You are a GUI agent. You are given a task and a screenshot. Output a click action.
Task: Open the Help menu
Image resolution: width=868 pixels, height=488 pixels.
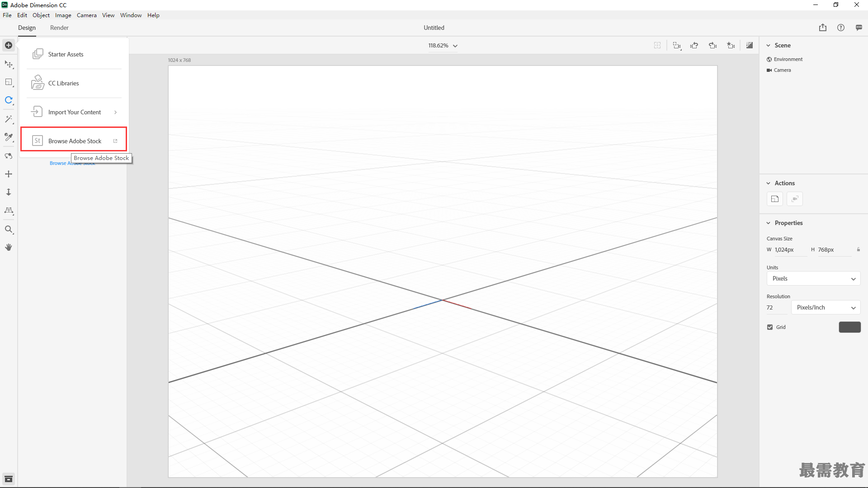153,15
